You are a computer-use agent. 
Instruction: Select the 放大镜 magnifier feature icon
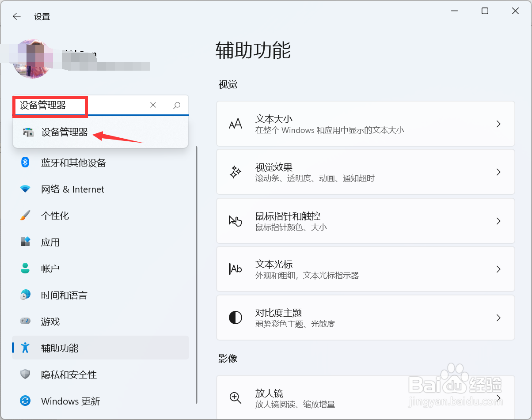click(x=235, y=398)
